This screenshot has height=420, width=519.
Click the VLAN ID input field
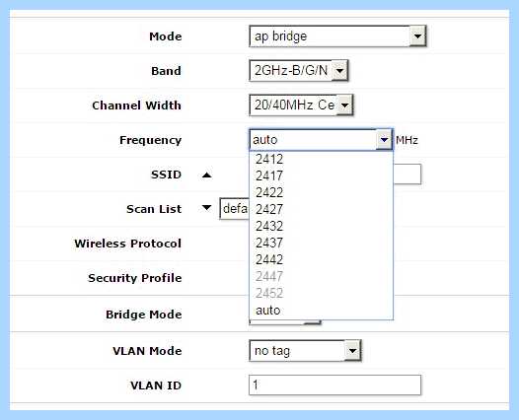334,385
